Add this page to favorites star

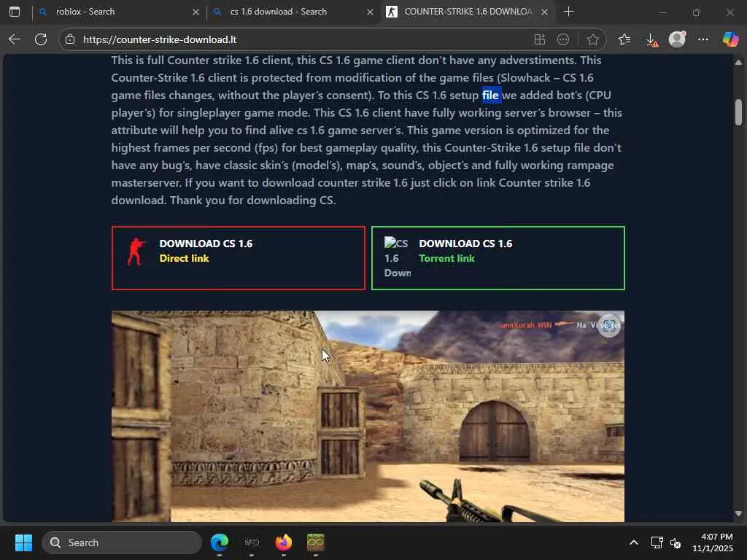click(x=592, y=39)
